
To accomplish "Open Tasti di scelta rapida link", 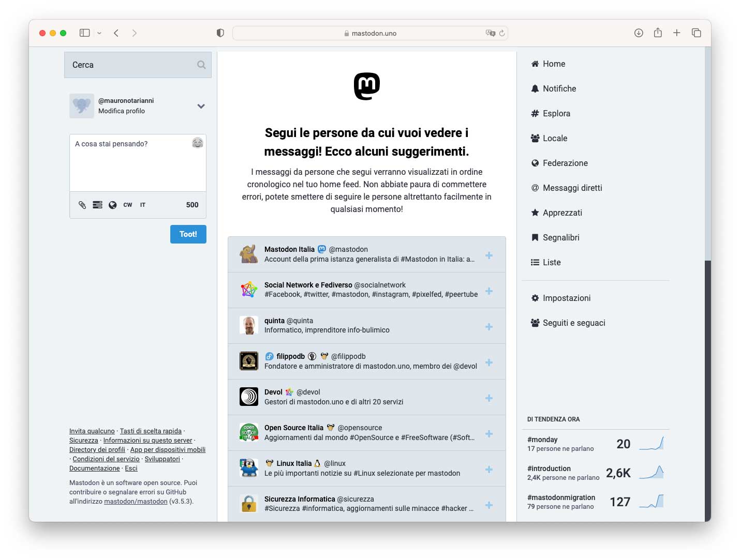I will point(151,431).
